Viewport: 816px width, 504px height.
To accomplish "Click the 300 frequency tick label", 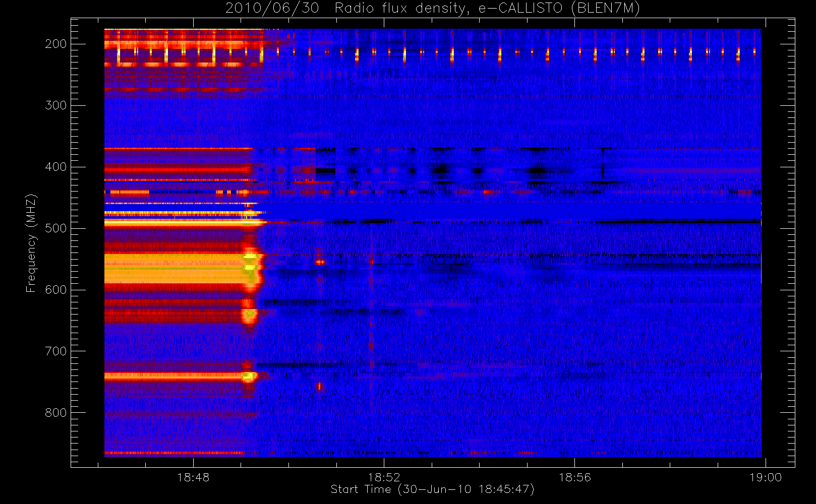I will [55, 105].
